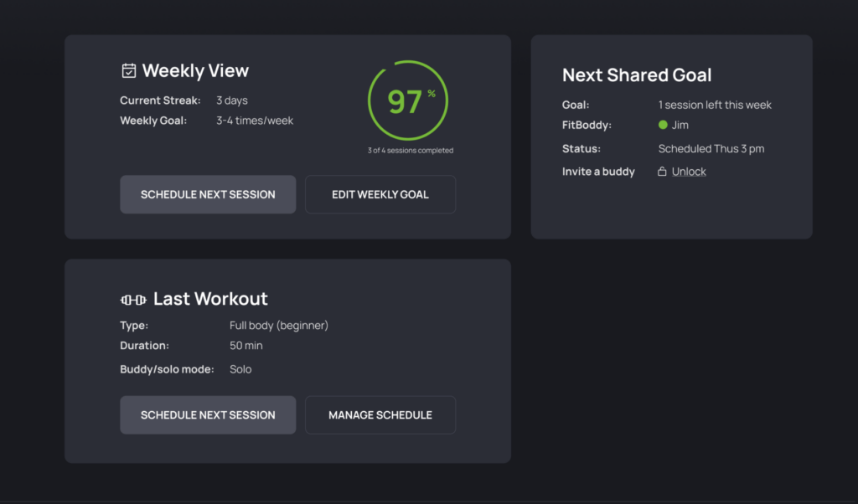Click the "Full body (beginner)" workout type
This screenshot has width=858, height=504.
point(279,325)
